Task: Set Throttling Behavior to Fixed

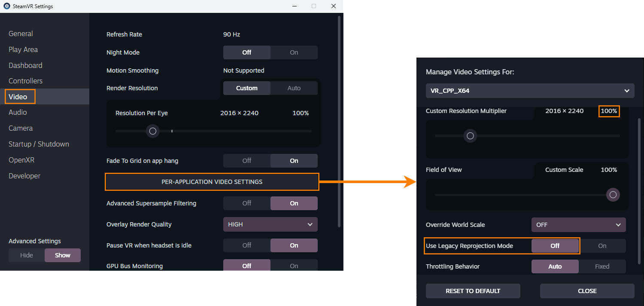Action: click(x=602, y=266)
